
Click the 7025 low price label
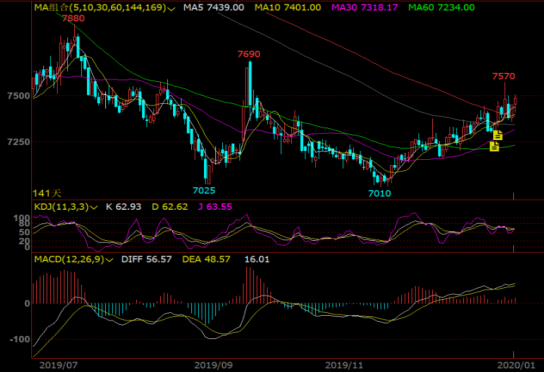(204, 190)
